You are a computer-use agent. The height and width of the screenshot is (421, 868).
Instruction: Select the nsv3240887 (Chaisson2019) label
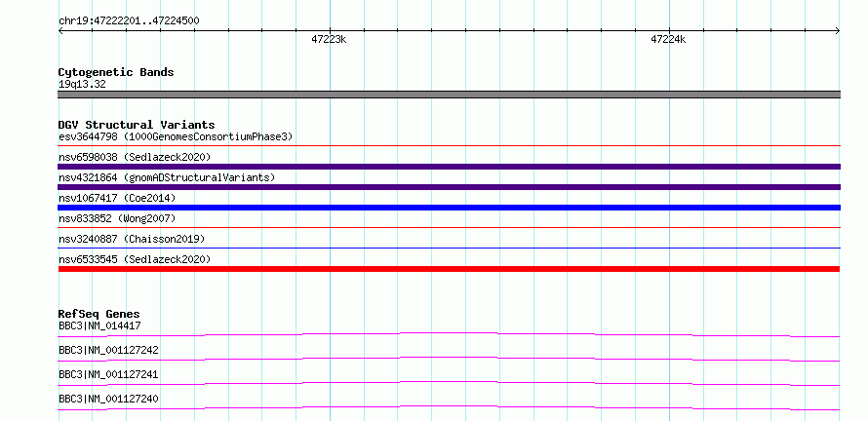pyautogui.click(x=132, y=239)
